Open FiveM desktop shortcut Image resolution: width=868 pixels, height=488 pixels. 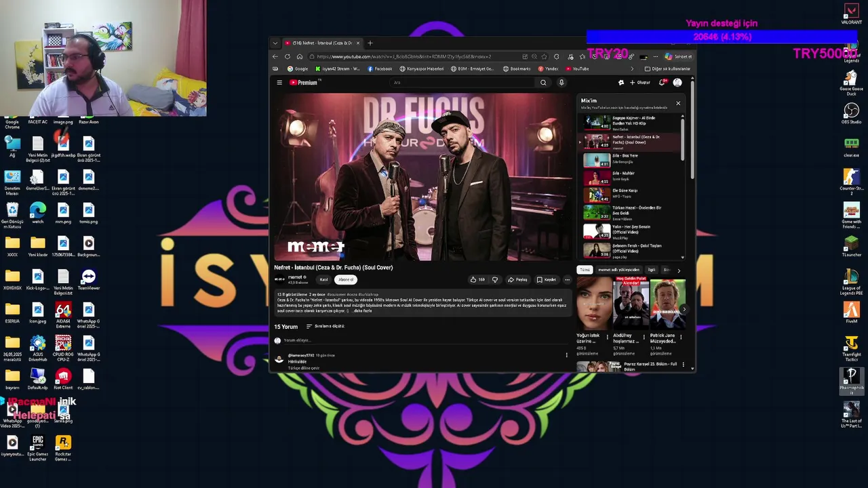[x=851, y=312]
